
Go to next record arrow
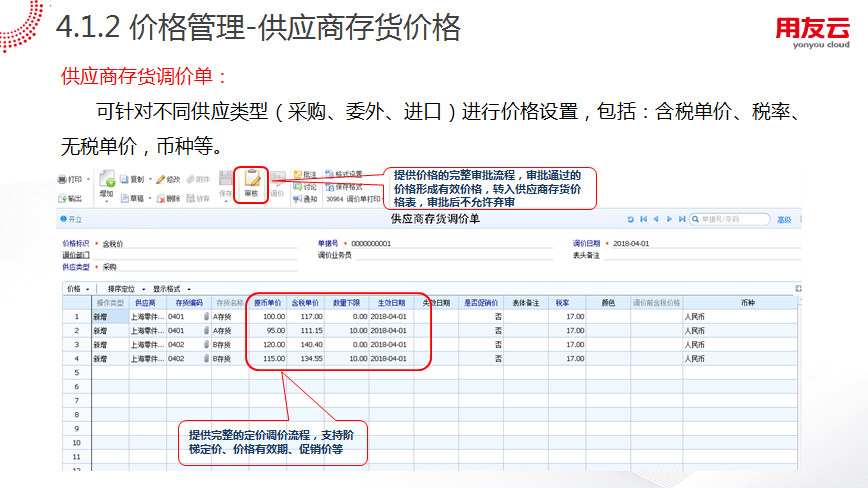[x=669, y=219]
